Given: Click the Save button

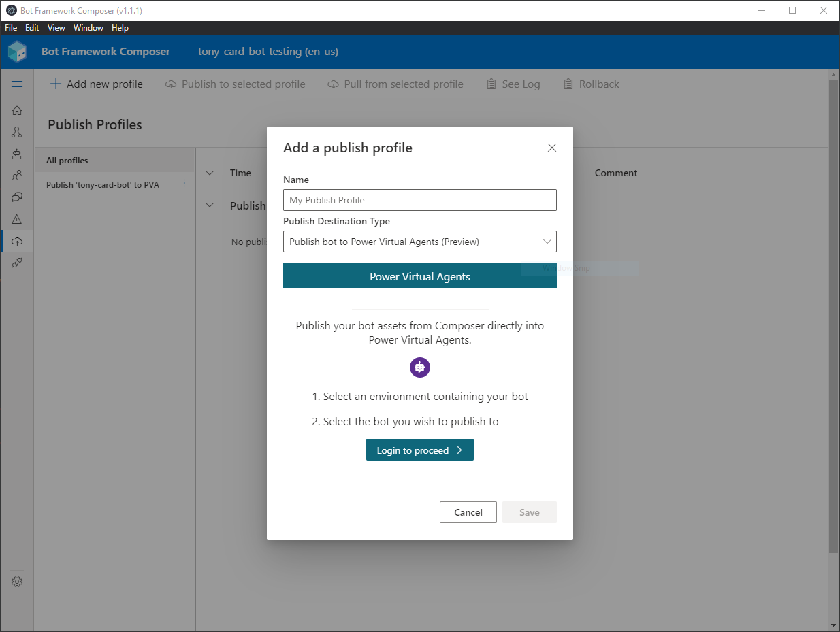Looking at the screenshot, I should pyautogui.click(x=530, y=512).
